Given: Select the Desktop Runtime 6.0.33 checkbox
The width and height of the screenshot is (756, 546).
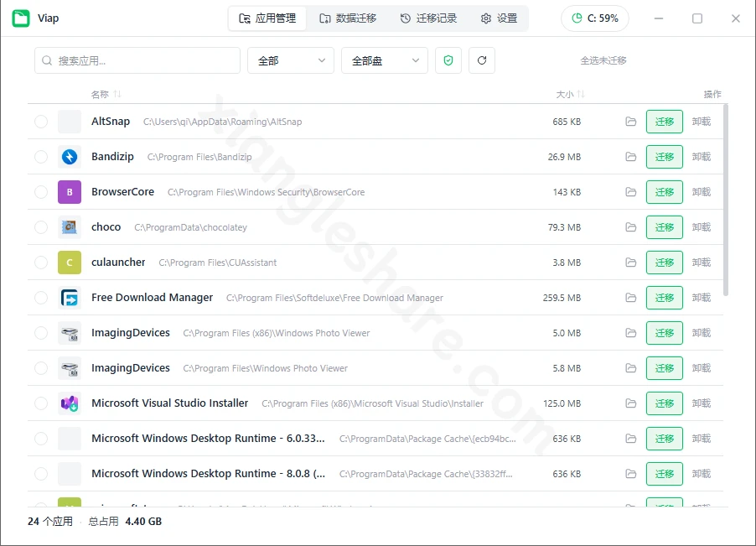Looking at the screenshot, I should click(x=41, y=439).
